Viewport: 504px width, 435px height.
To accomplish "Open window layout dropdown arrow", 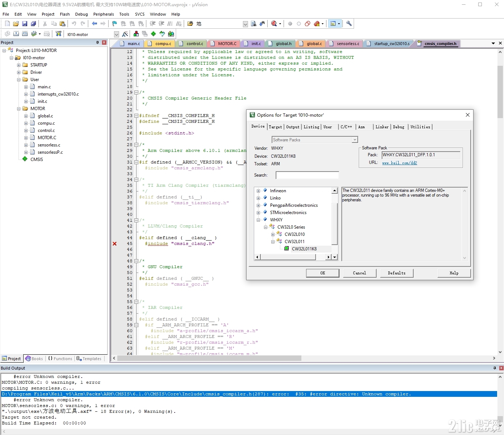I will click(339, 24).
